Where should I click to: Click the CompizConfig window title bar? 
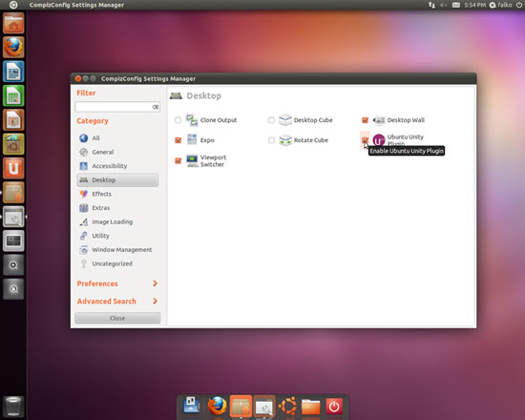click(x=273, y=78)
